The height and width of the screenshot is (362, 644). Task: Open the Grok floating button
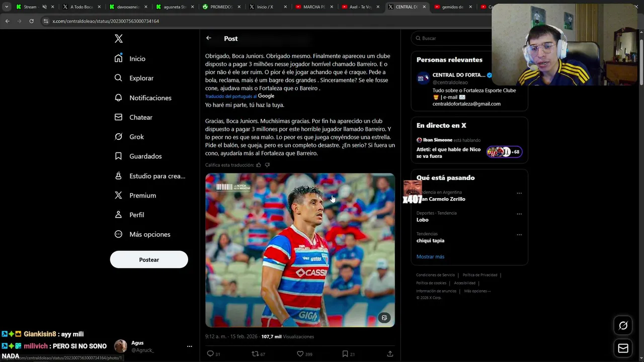tap(623, 326)
